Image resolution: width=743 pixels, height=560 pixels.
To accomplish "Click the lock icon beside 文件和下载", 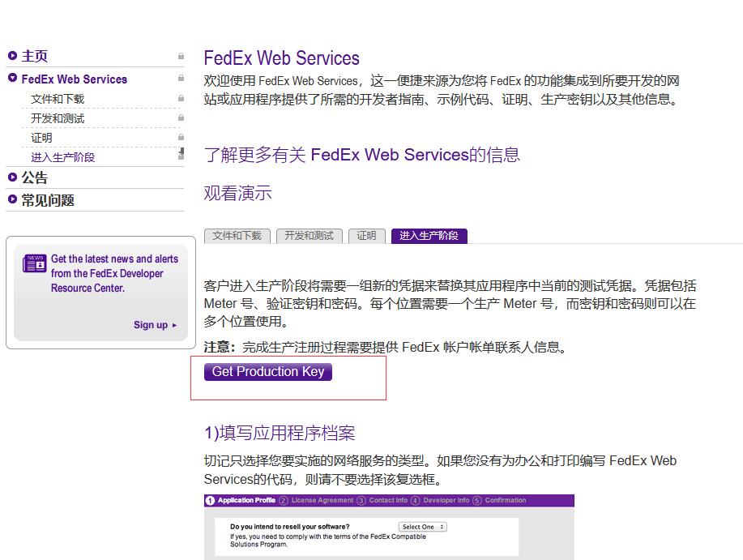I will click(181, 98).
